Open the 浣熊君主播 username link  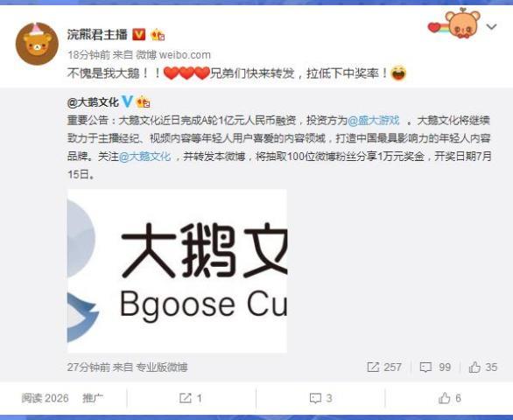click(97, 34)
